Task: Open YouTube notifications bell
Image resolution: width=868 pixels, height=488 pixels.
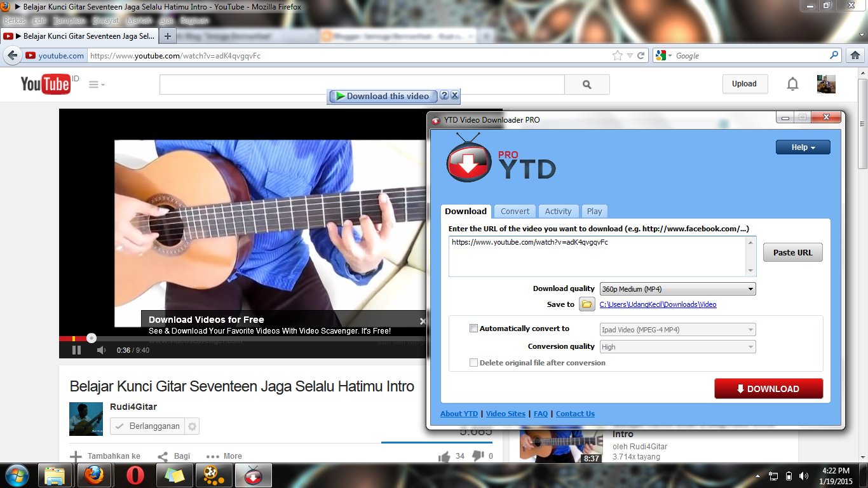Action: [x=792, y=84]
